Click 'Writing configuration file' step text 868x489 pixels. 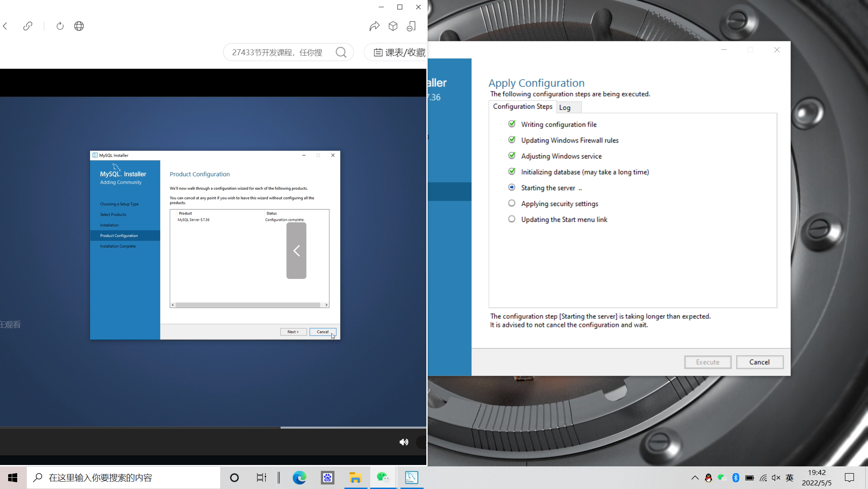point(559,125)
